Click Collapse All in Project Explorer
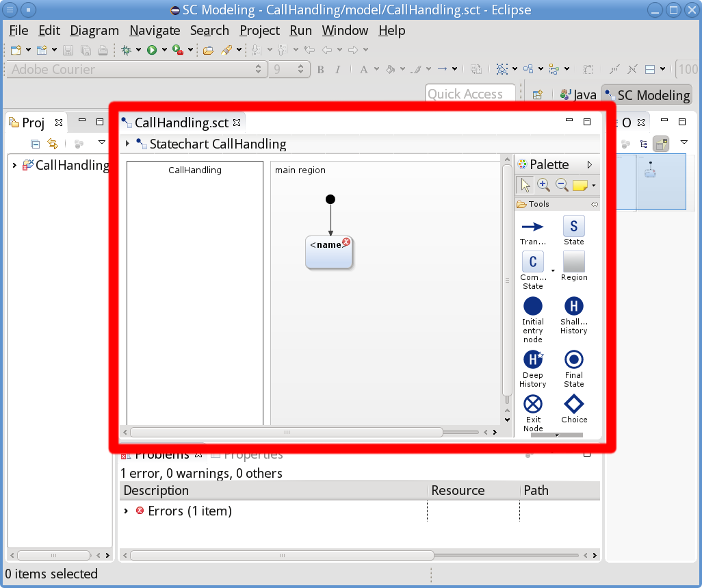 click(35, 144)
